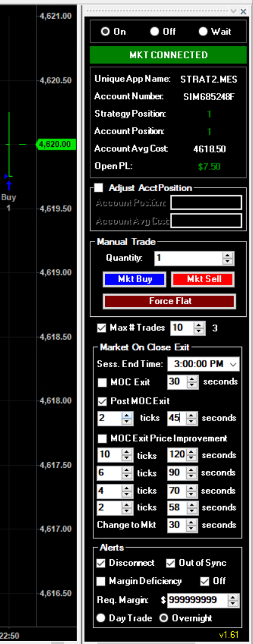The width and height of the screenshot is (253, 644).
Task: Enable Adjust Acct Position checkbox
Action: [x=98, y=188]
